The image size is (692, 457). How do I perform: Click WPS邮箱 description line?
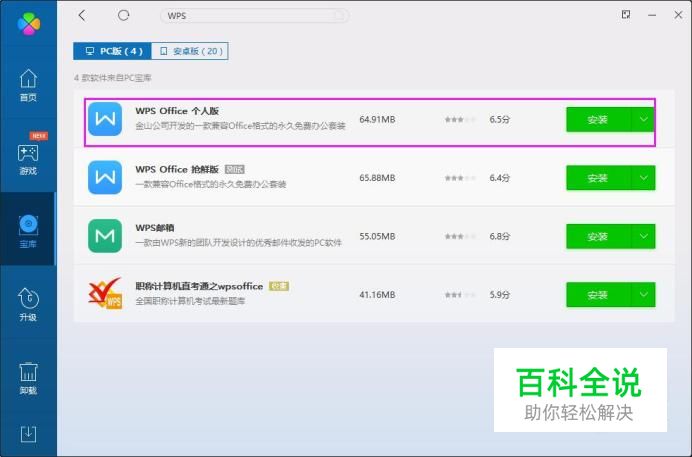click(x=238, y=243)
